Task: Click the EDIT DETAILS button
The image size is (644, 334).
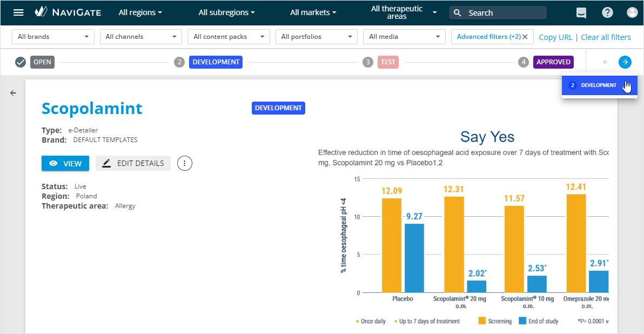Action: (x=133, y=163)
